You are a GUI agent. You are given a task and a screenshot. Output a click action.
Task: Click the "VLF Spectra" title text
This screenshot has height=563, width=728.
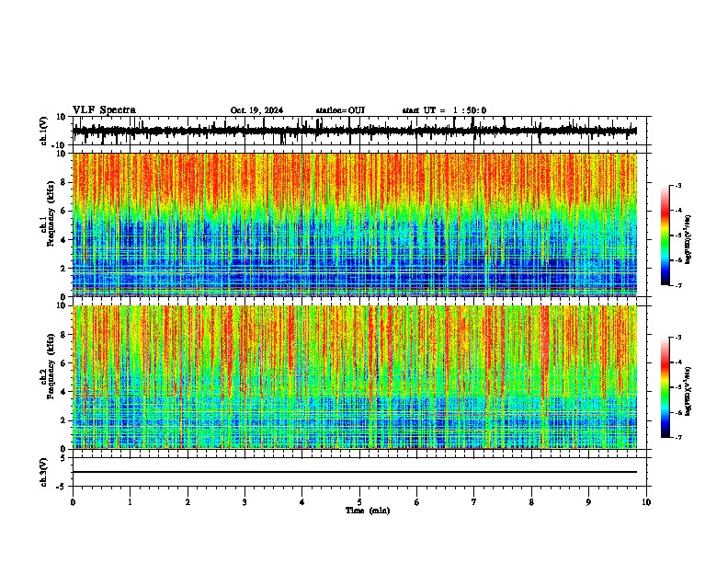coord(104,110)
